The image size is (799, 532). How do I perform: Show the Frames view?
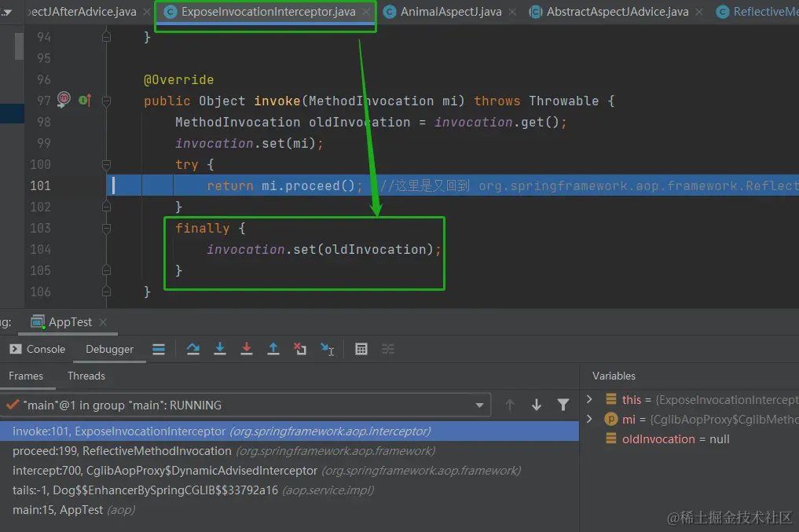[x=26, y=376]
